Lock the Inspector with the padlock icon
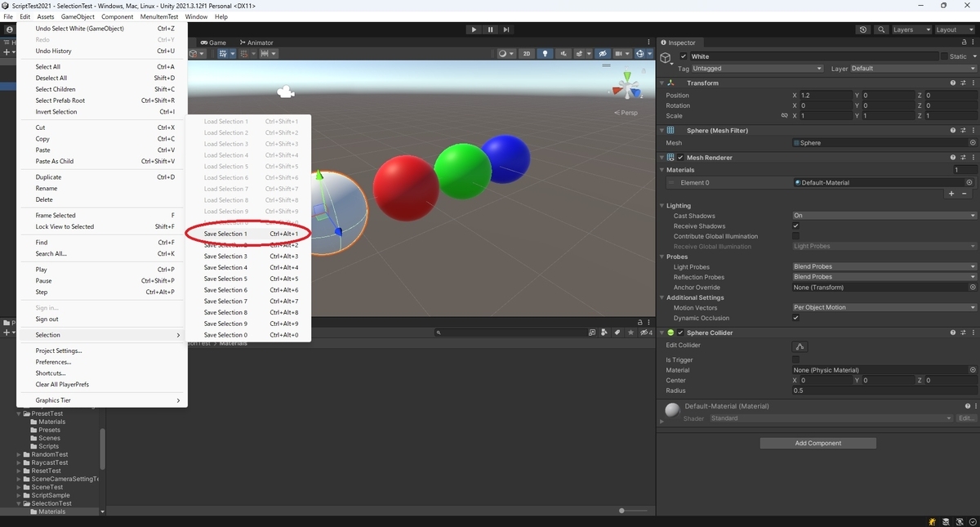 click(964, 42)
